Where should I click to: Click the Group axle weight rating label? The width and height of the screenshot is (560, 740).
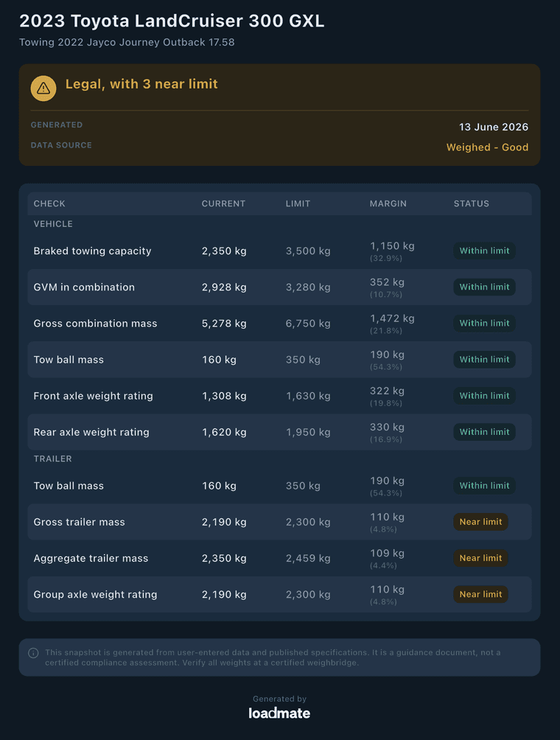coord(95,595)
